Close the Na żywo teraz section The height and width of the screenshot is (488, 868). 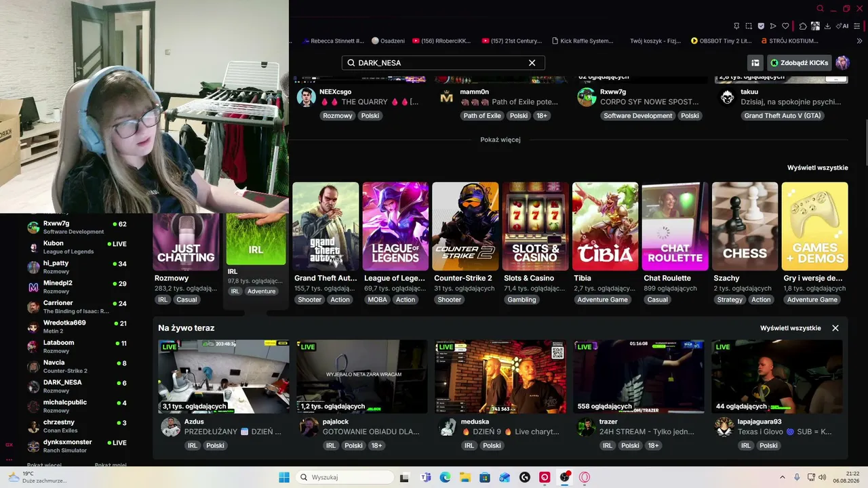835,328
